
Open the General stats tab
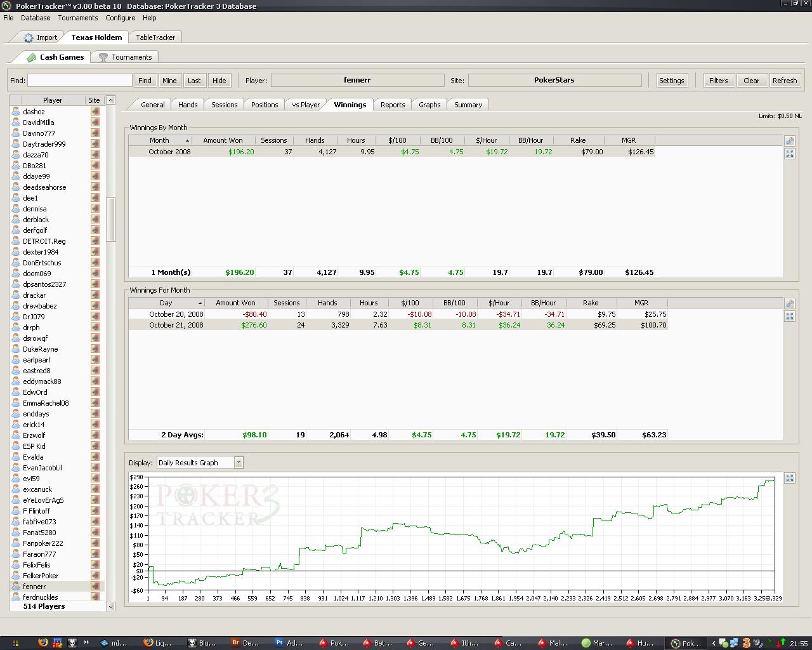pos(152,105)
